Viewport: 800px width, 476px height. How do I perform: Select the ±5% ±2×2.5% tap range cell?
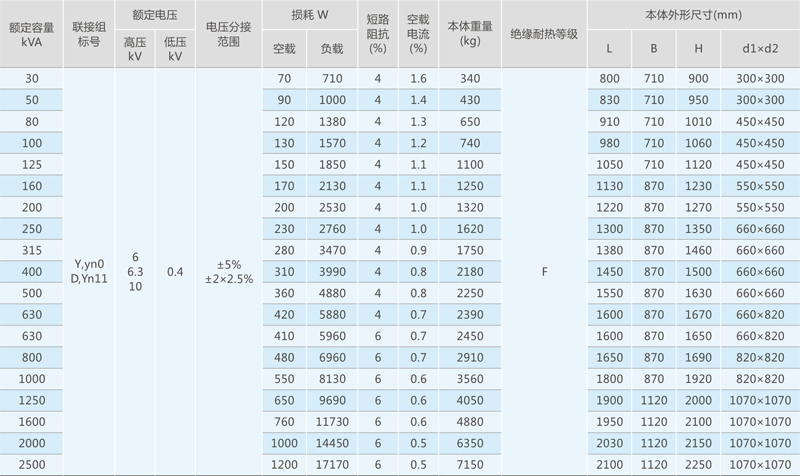click(x=226, y=270)
